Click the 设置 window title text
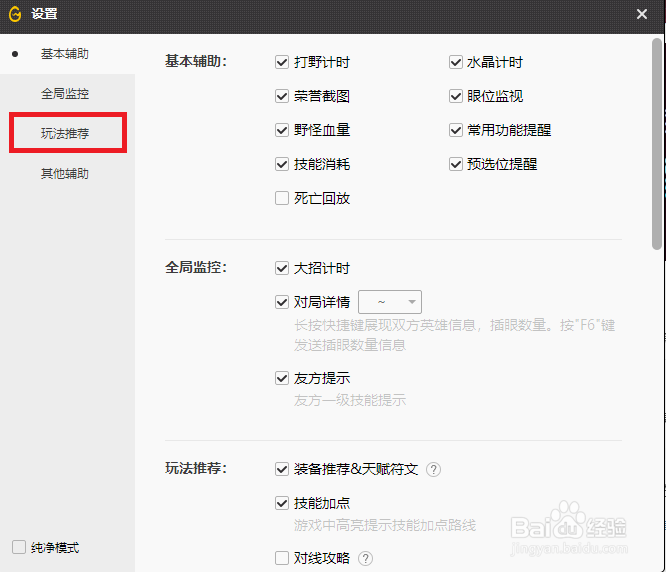 coord(44,14)
